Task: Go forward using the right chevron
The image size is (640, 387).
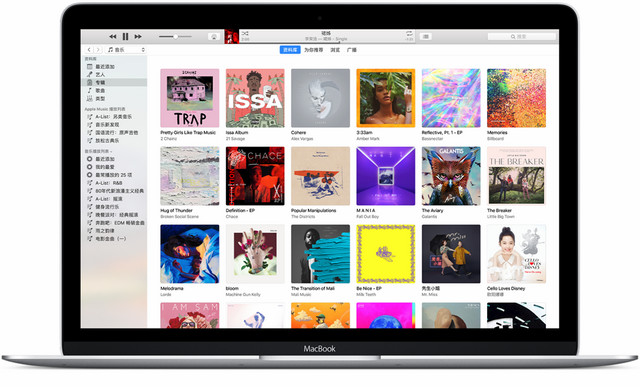Action: click(x=98, y=49)
